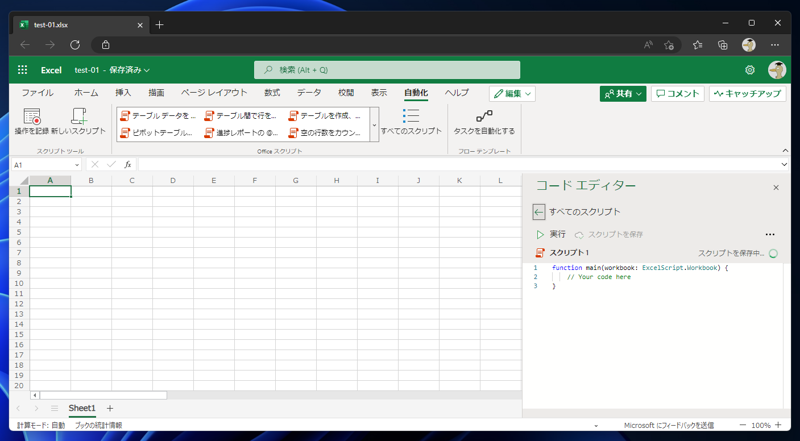Screen dimensions: 800x441
Task: Click Microsoft にフィードバックを送信 link
Action: pyautogui.click(x=669, y=425)
